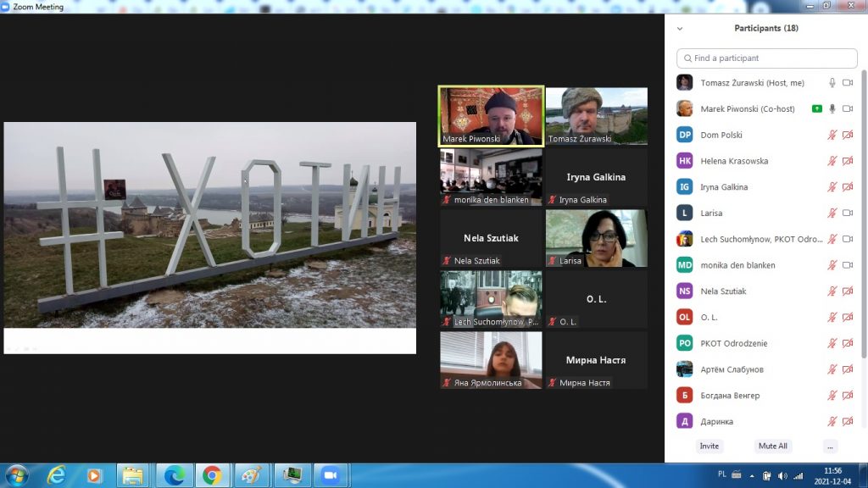This screenshot has height=488, width=868.
Task: Click the system tray volume icon
Action: click(782, 475)
